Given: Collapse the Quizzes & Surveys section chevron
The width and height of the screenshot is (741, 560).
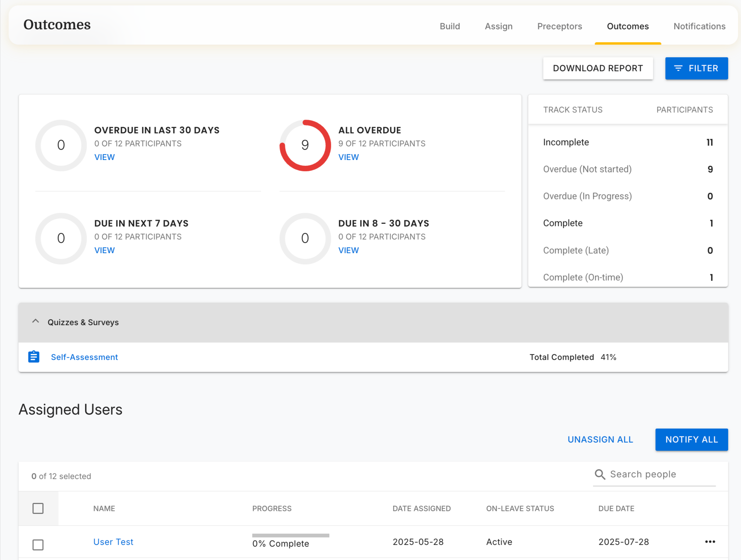Looking at the screenshot, I should click(x=35, y=321).
